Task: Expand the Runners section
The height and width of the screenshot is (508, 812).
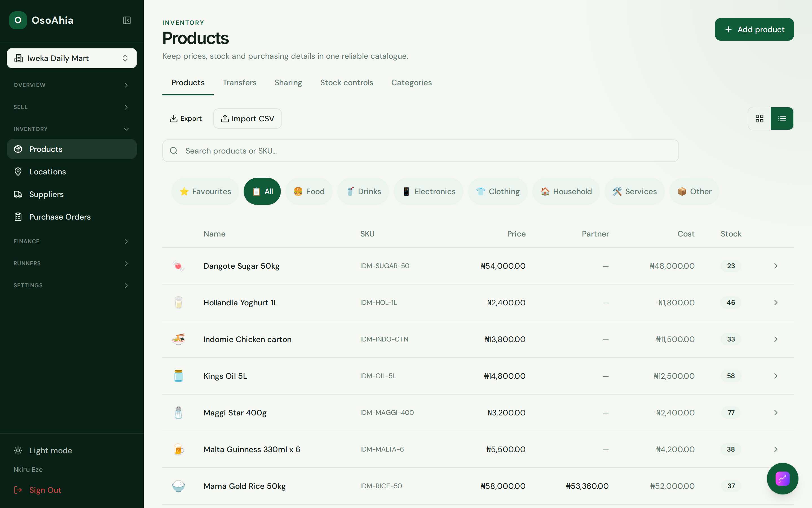Action: tap(72, 263)
